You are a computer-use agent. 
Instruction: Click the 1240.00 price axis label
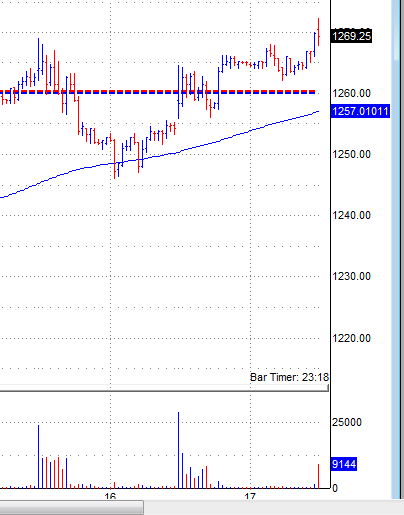[x=352, y=215]
